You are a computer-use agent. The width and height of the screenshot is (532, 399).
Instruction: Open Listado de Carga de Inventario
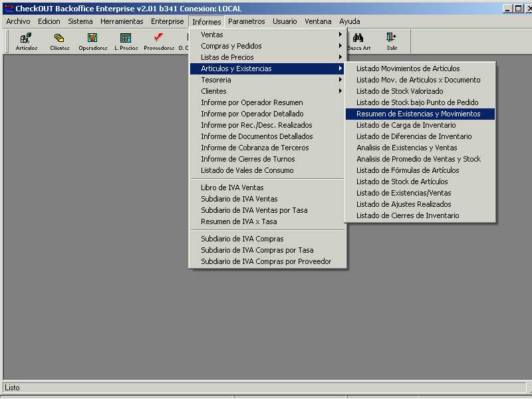420,125
